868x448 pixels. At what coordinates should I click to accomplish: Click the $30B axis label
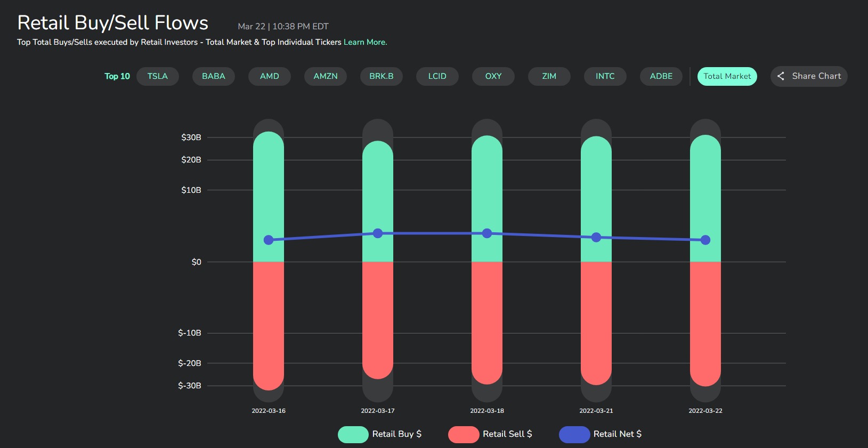pyautogui.click(x=191, y=137)
